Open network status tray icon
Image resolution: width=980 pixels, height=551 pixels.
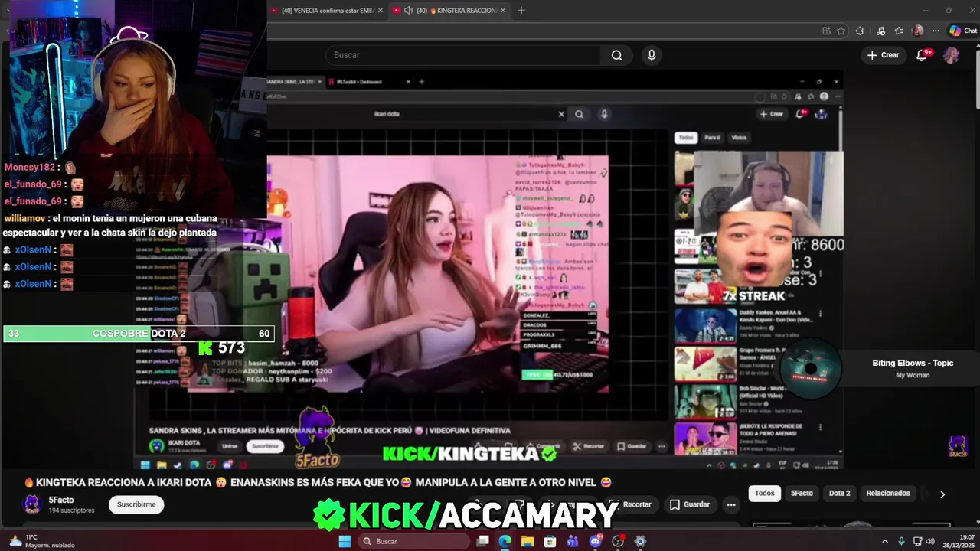click(x=917, y=541)
